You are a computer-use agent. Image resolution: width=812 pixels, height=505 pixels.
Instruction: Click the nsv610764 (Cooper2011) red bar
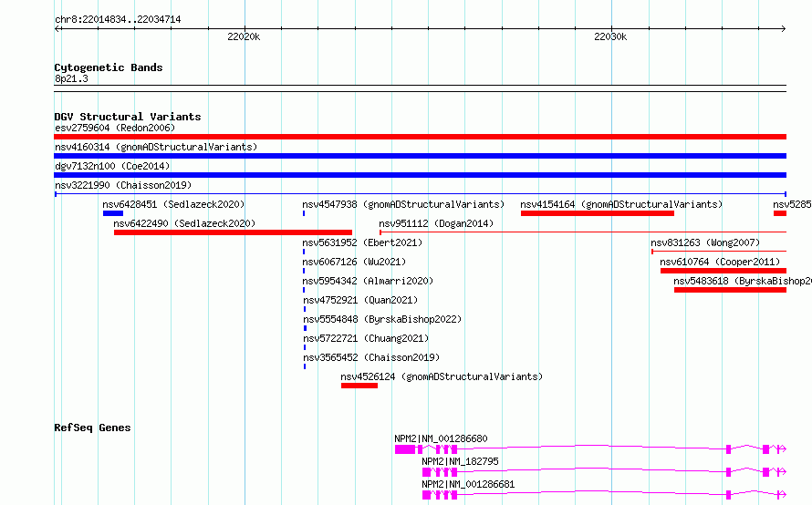pyautogui.click(x=724, y=271)
